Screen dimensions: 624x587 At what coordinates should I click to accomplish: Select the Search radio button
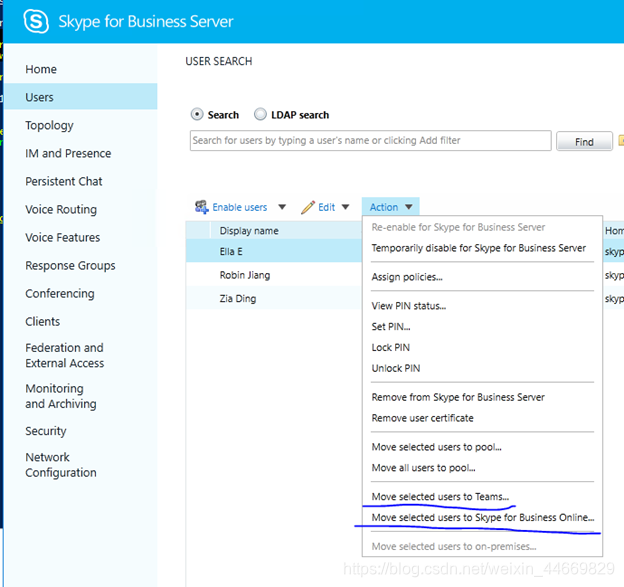[197, 115]
